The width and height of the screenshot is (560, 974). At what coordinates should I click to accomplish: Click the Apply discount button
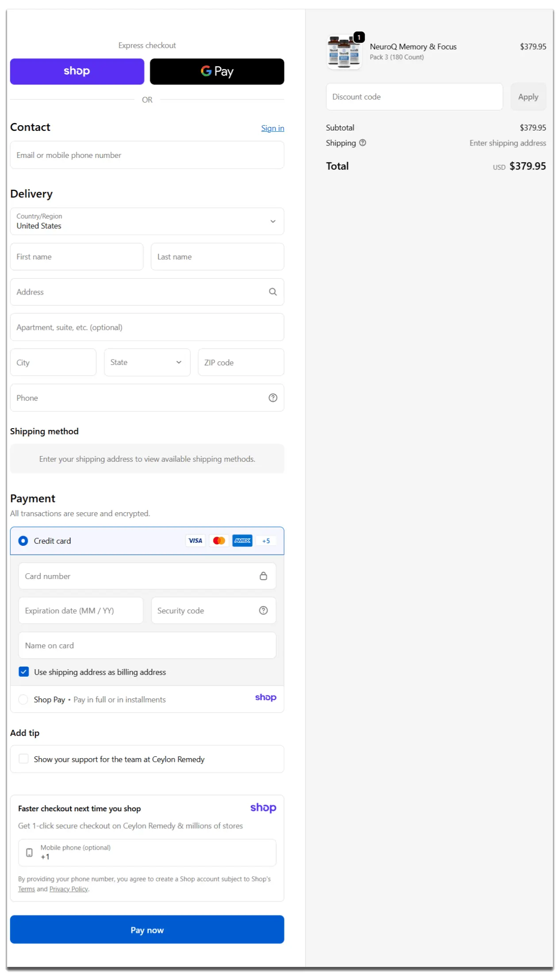point(528,97)
